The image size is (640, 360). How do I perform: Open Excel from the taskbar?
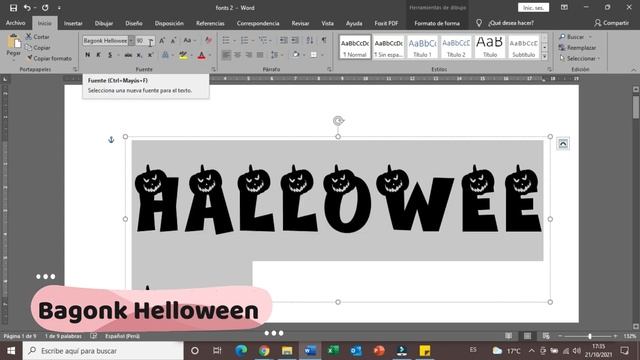click(x=333, y=351)
